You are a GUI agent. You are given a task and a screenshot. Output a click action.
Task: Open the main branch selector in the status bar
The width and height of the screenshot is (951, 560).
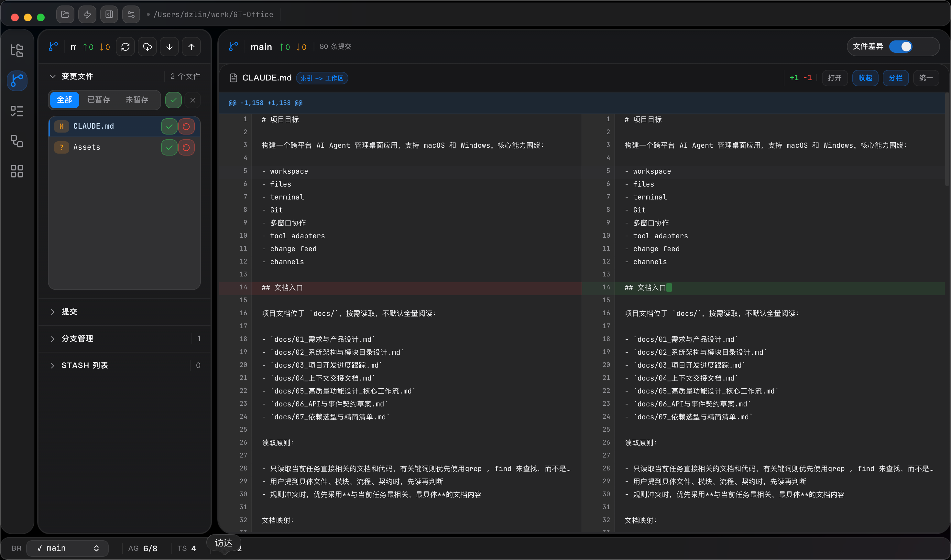(67, 548)
